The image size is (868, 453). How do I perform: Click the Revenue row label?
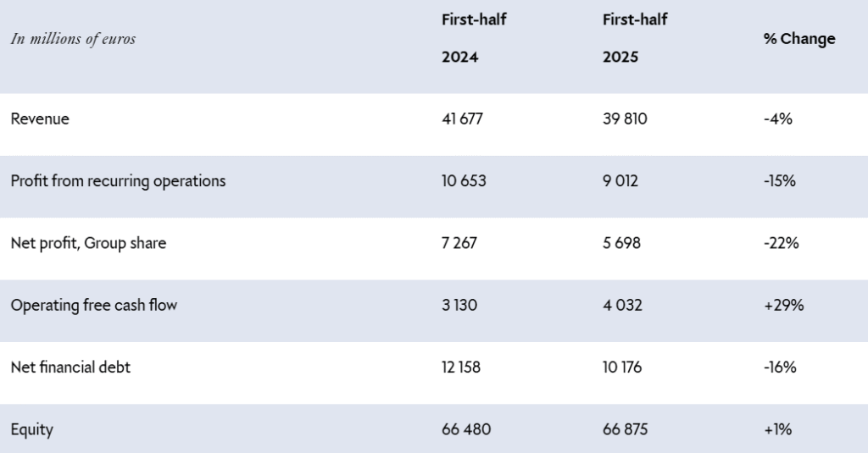(x=40, y=119)
